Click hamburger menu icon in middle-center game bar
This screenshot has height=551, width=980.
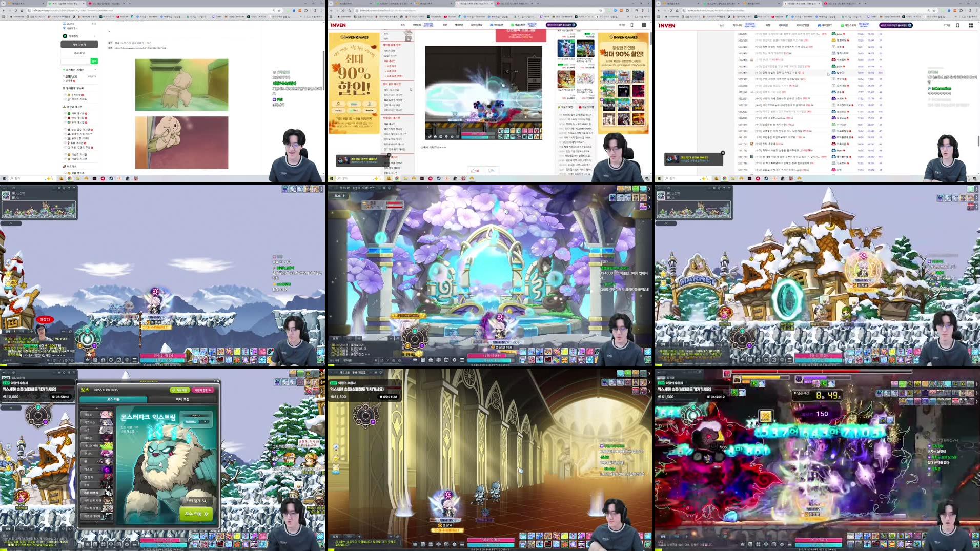point(462,360)
